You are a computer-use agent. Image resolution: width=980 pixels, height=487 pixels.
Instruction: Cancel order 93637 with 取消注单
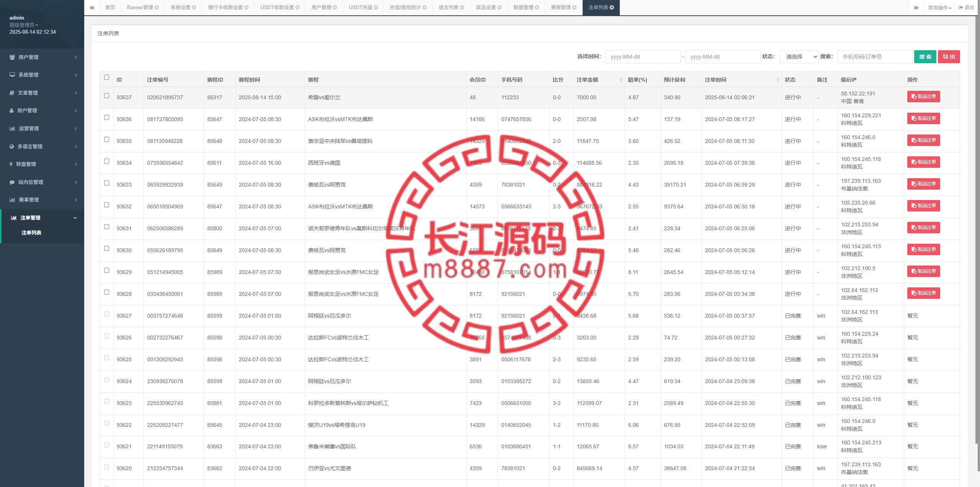[923, 97]
